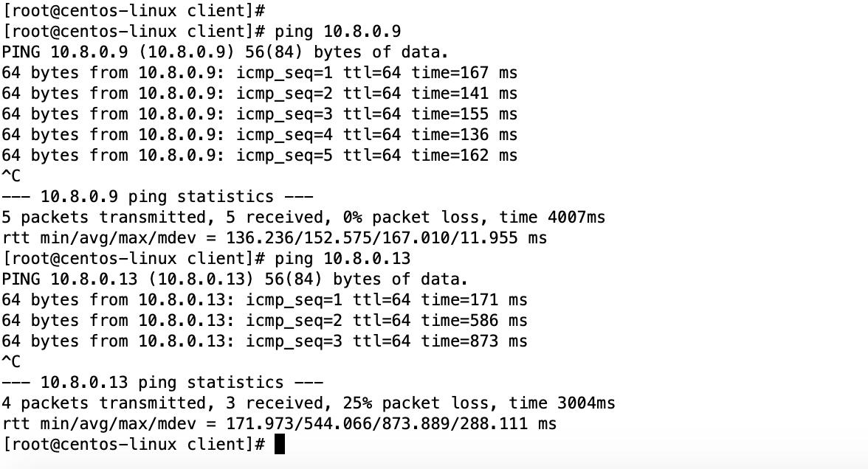Click the 'time=586 ms' ping reply
The height and width of the screenshot is (469, 868).
(x=474, y=321)
